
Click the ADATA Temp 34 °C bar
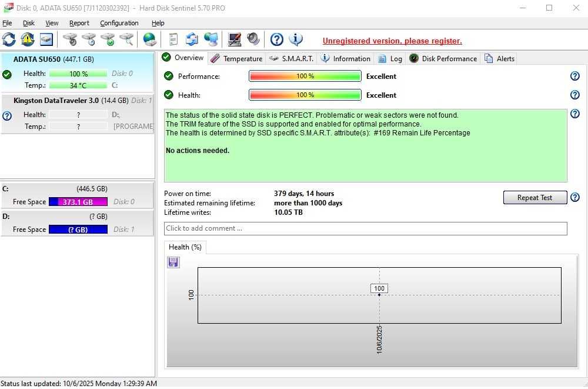point(78,85)
